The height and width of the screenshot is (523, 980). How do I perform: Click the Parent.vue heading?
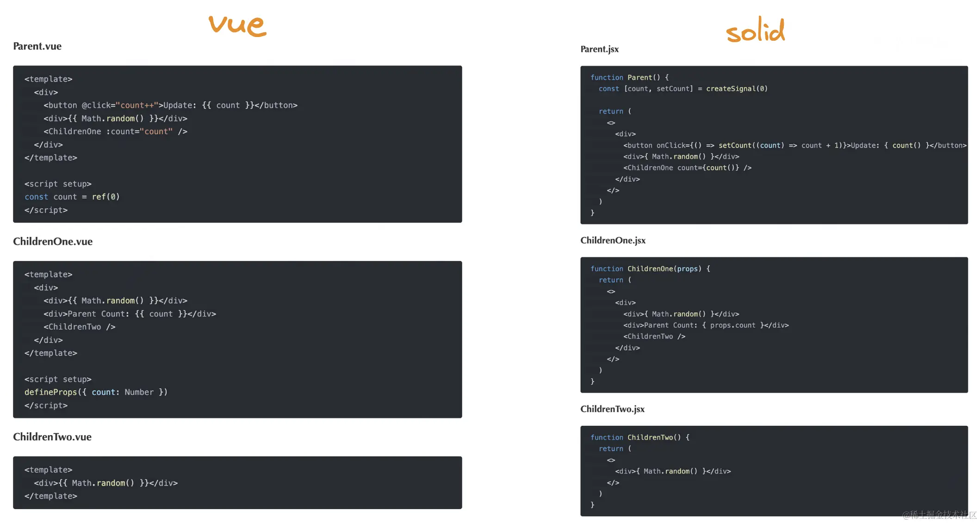tap(37, 46)
